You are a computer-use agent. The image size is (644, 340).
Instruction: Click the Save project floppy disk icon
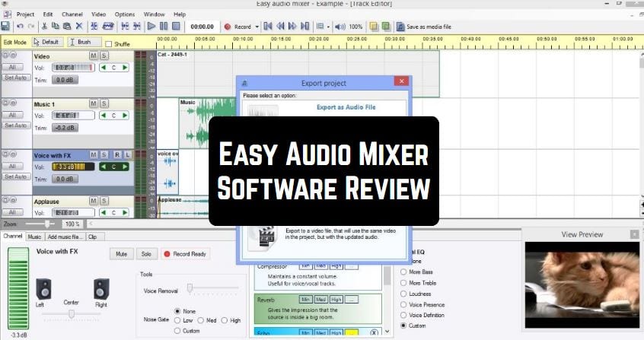[x=5, y=27]
